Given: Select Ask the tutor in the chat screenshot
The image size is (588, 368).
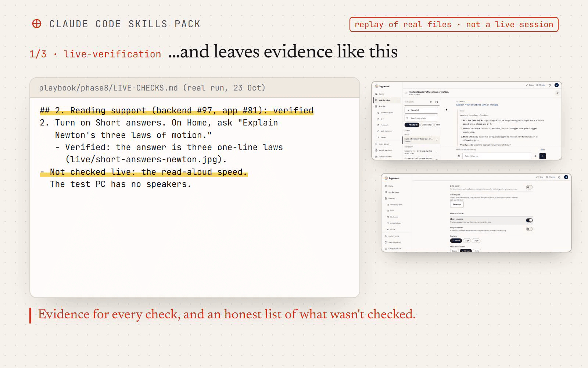Looking at the screenshot, I should point(387,100).
